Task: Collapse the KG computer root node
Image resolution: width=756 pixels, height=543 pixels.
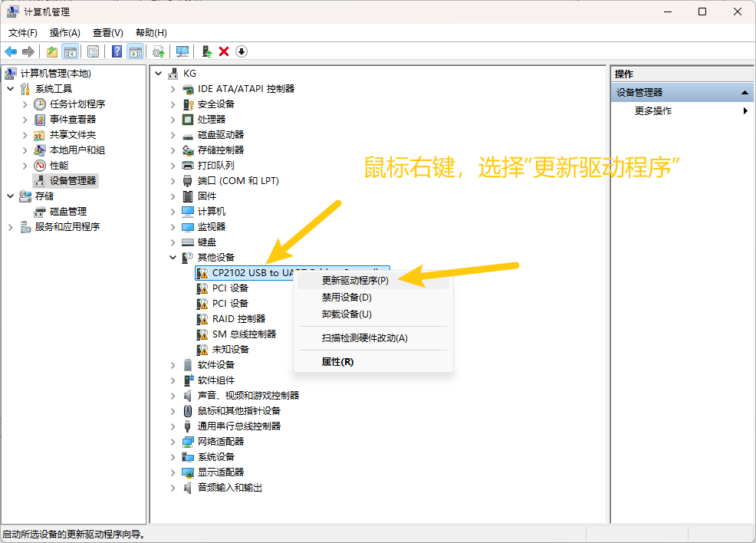Action: 159,74
